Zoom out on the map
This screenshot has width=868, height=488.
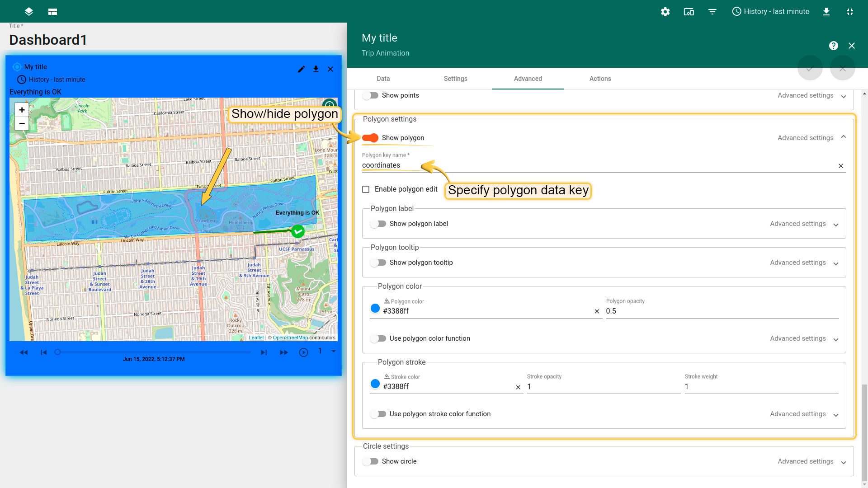(x=22, y=123)
